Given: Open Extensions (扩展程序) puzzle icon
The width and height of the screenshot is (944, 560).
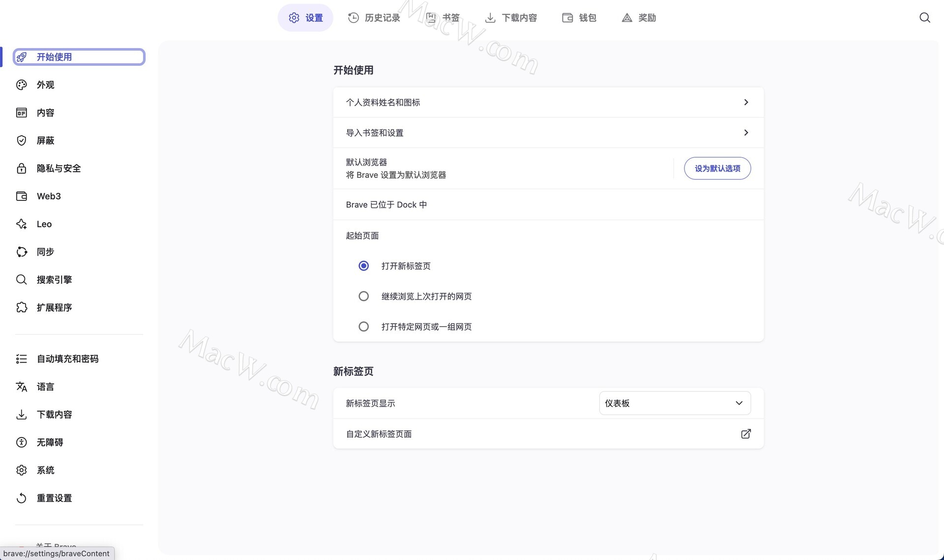Looking at the screenshot, I should [22, 308].
